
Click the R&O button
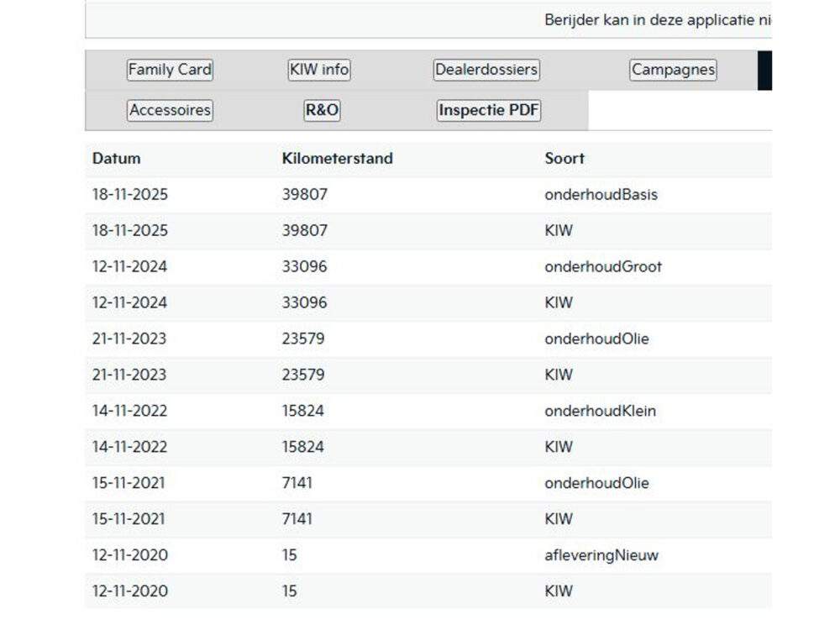coord(322,110)
